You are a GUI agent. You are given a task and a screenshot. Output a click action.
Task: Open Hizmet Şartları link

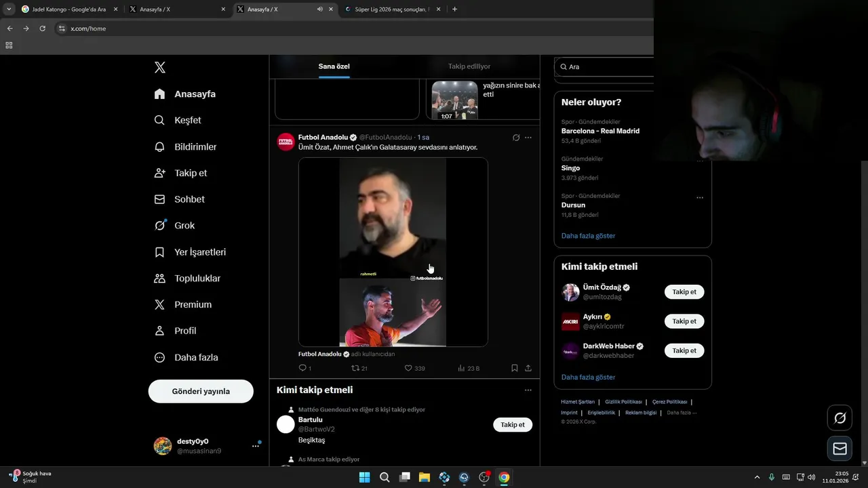577,402
